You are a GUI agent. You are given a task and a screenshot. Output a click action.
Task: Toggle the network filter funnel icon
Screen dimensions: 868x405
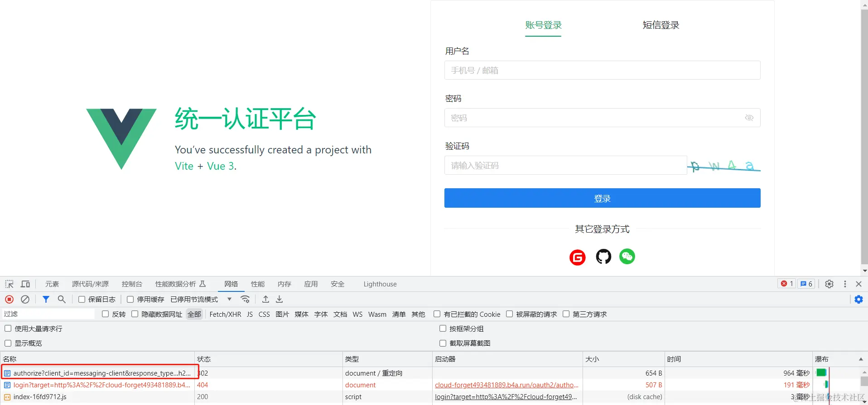(46, 300)
